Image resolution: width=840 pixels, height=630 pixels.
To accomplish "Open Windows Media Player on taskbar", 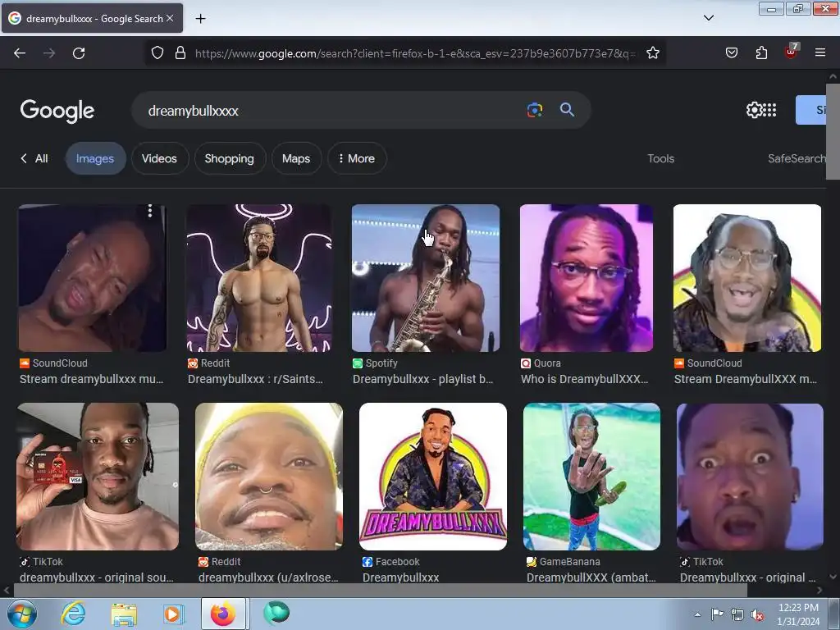I will click(x=172, y=614).
